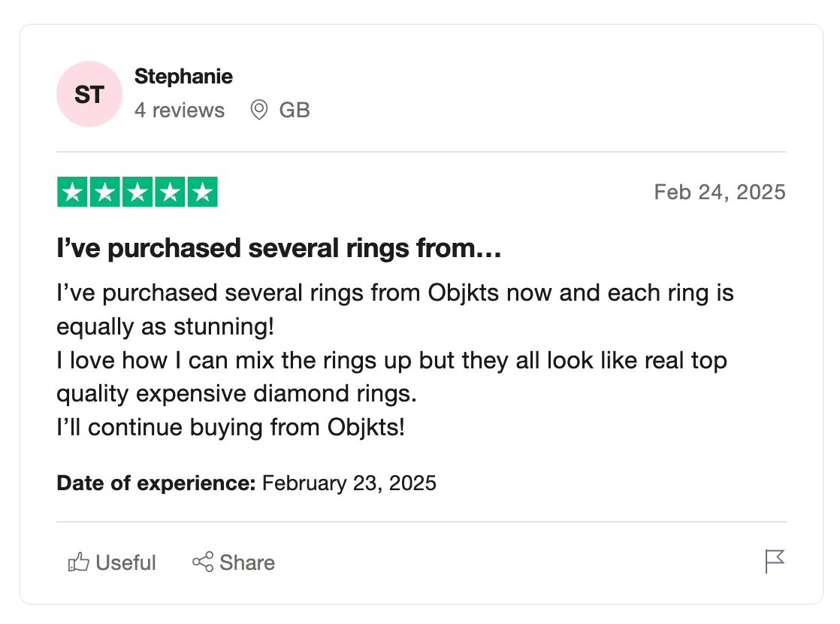The image size is (840, 624).
Task: Click the third green rating star
Action: pos(137,192)
